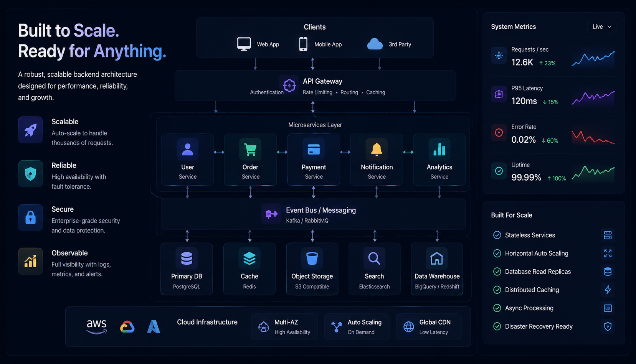Click the Authentication label in API Gateway

266,92
